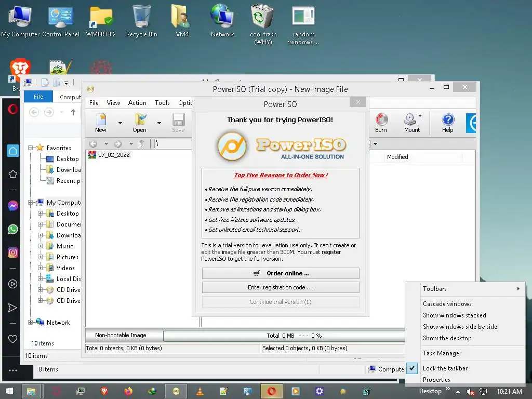532x399 pixels.
Task: Open taskbar Properties menu entry
Action: (x=436, y=380)
